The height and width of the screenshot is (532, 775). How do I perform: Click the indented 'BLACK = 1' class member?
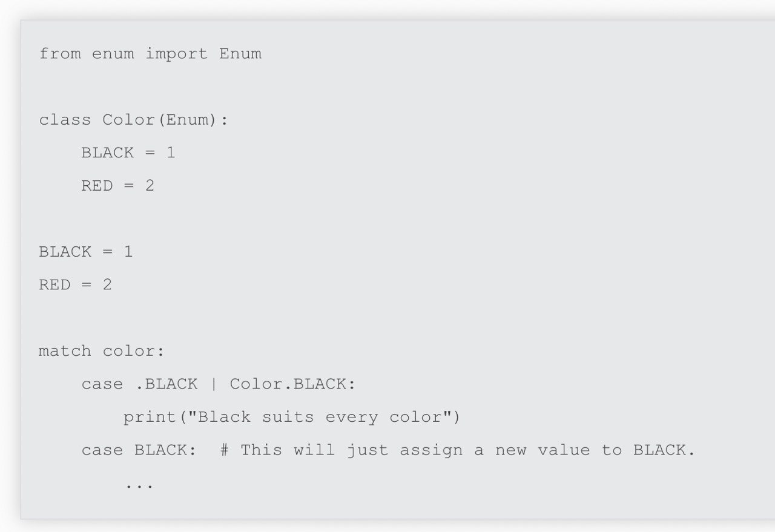click(x=128, y=153)
